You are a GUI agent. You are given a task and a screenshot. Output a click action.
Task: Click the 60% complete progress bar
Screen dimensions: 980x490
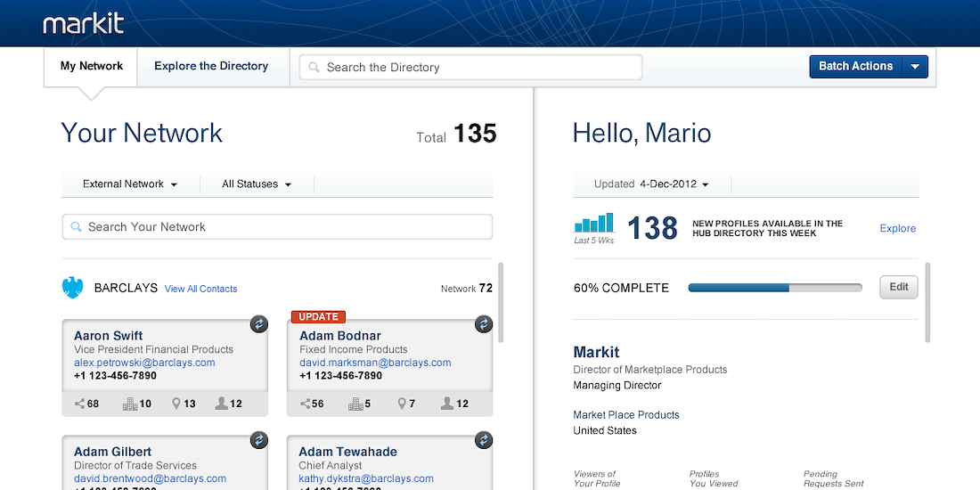[x=775, y=288]
